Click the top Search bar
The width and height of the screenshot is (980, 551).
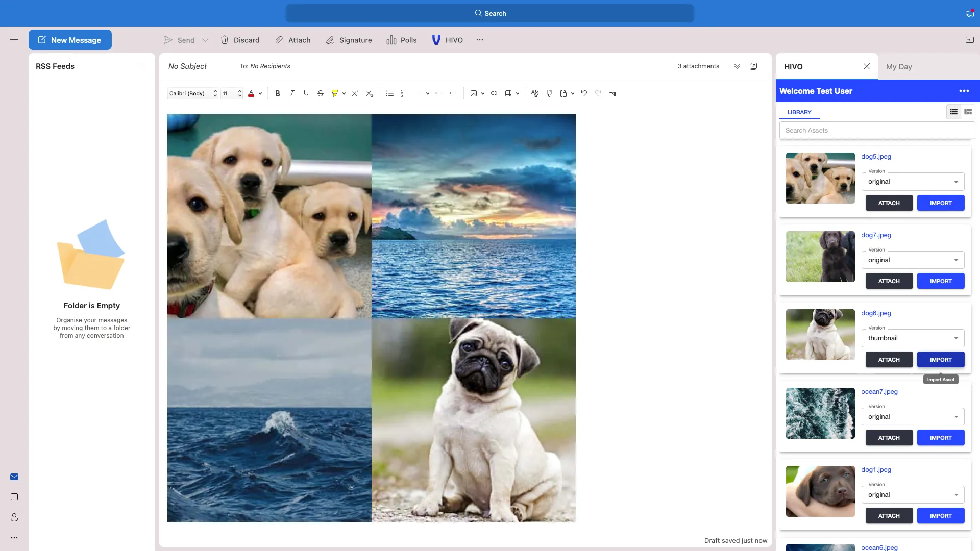[490, 13]
